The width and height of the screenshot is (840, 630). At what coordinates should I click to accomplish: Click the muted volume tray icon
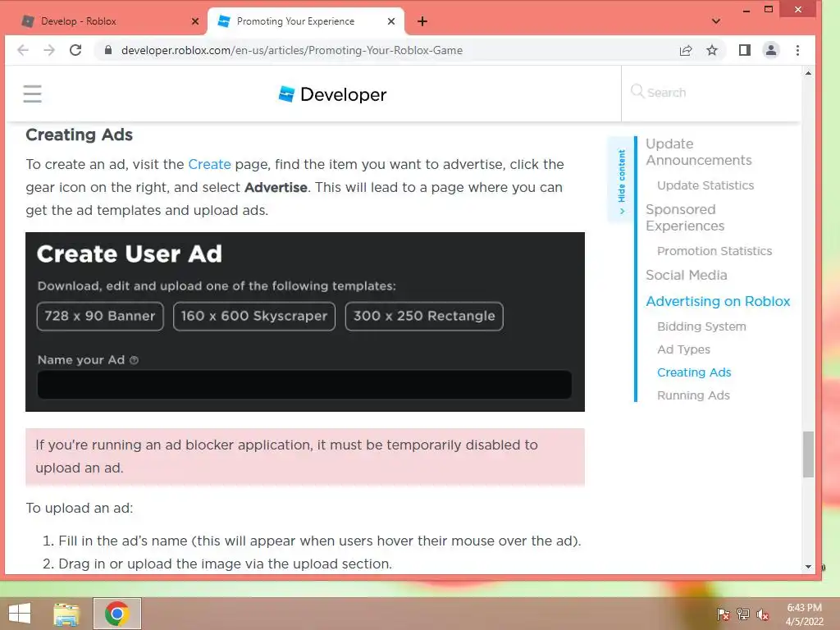763,614
